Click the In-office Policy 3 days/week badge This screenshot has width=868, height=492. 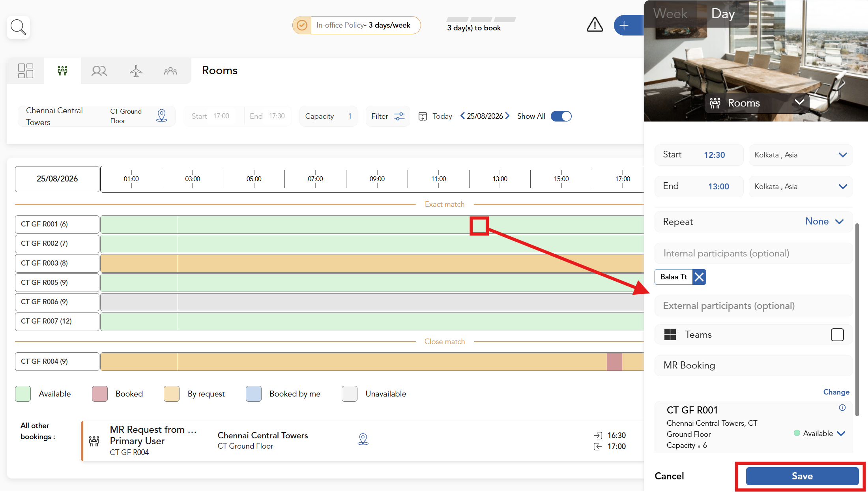(x=356, y=25)
